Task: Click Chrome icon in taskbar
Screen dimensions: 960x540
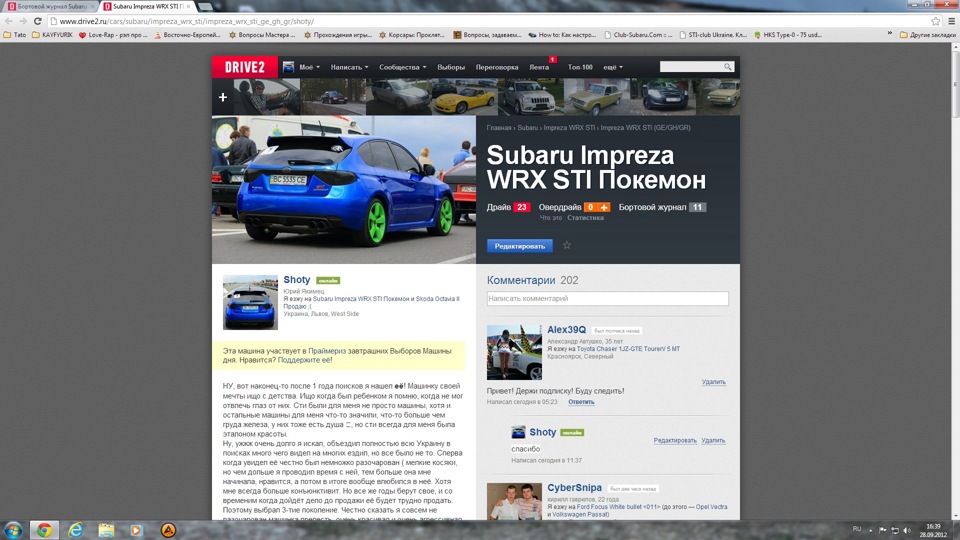Action: tap(44, 530)
